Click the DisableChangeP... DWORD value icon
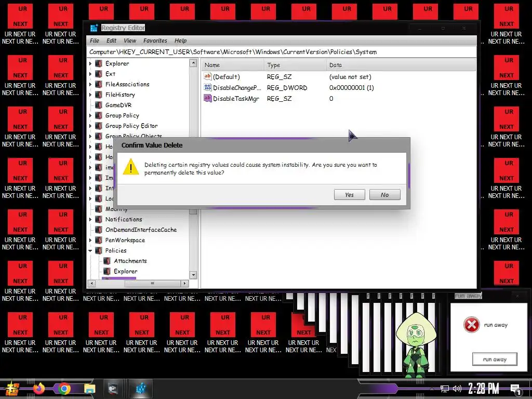This screenshot has width=532, height=399. [x=208, y=87]
